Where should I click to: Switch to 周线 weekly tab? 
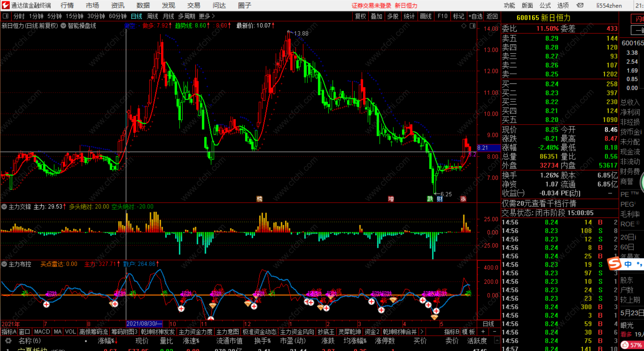coord(153,16)
